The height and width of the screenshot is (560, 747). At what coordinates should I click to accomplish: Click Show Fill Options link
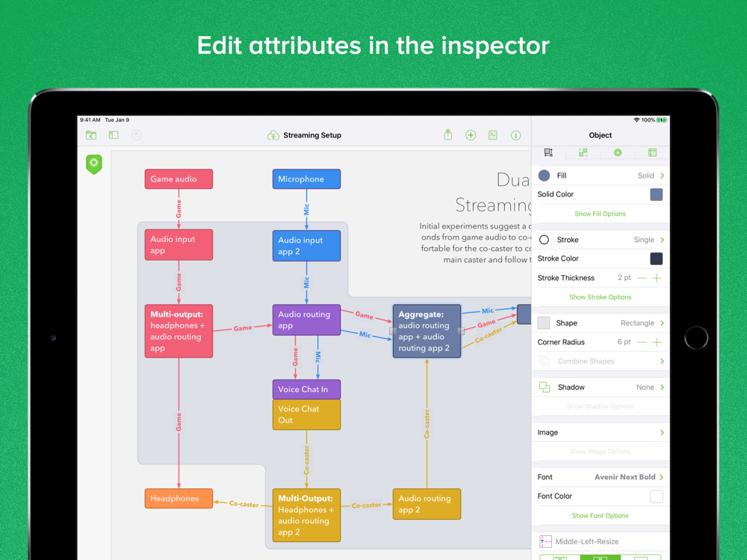tap(601, 214)
